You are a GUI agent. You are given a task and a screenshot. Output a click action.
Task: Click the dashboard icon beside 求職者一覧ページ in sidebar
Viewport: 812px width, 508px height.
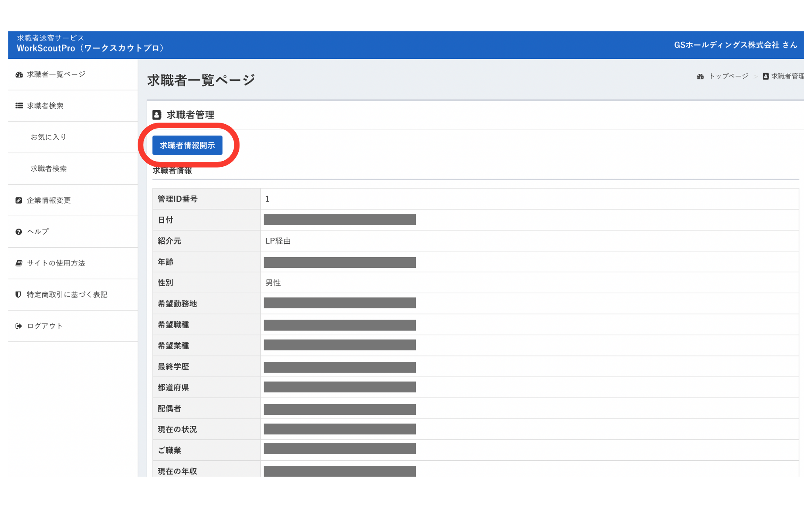(19, 75)
